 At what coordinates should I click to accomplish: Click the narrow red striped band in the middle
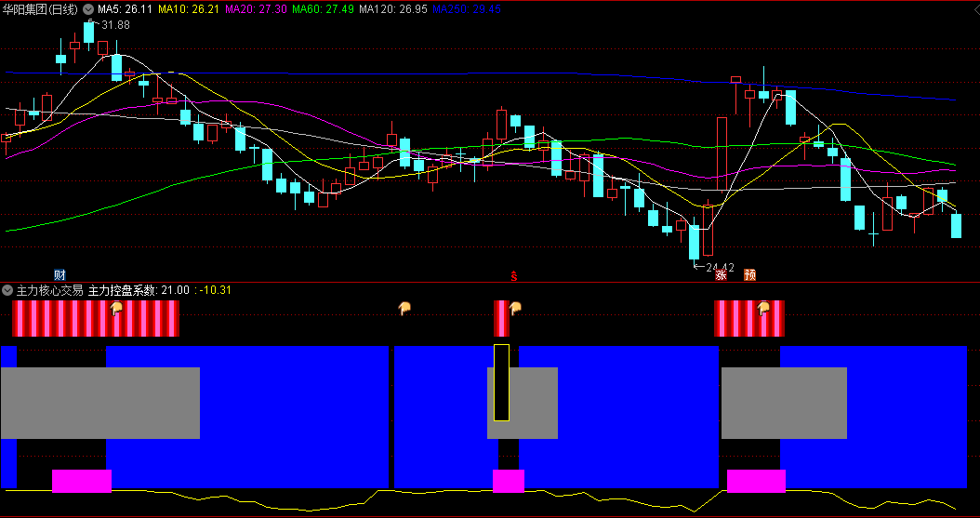[x=501, y=319]
